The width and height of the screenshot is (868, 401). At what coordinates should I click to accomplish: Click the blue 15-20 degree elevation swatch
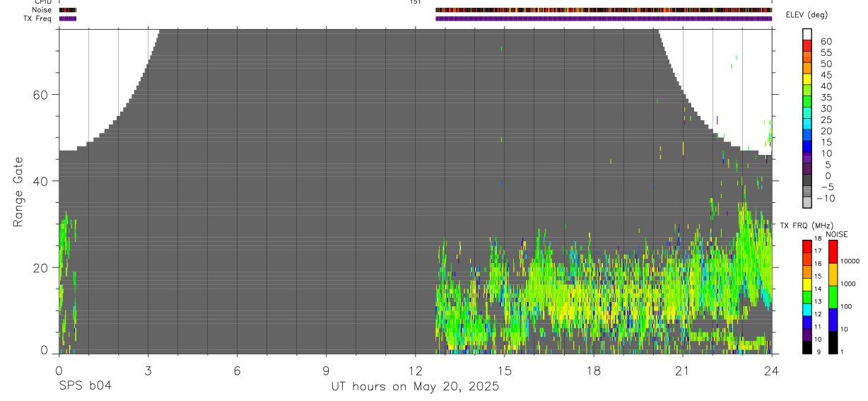coord(807,135)
